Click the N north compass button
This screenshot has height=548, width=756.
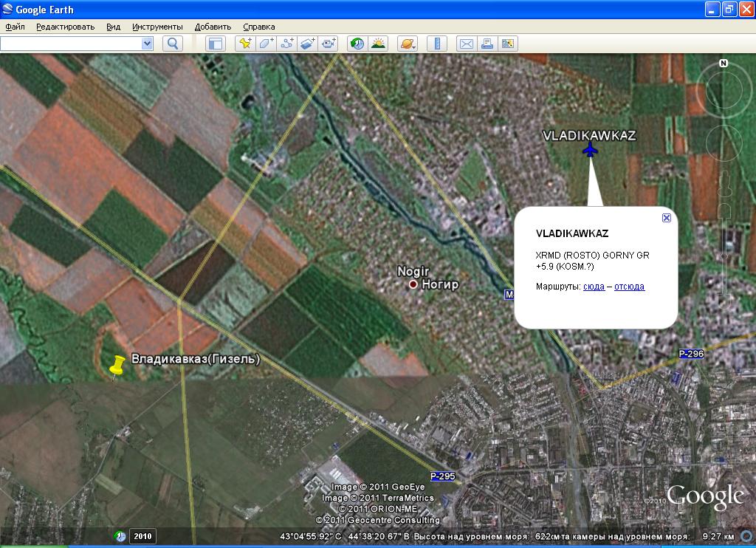point(724,64)
